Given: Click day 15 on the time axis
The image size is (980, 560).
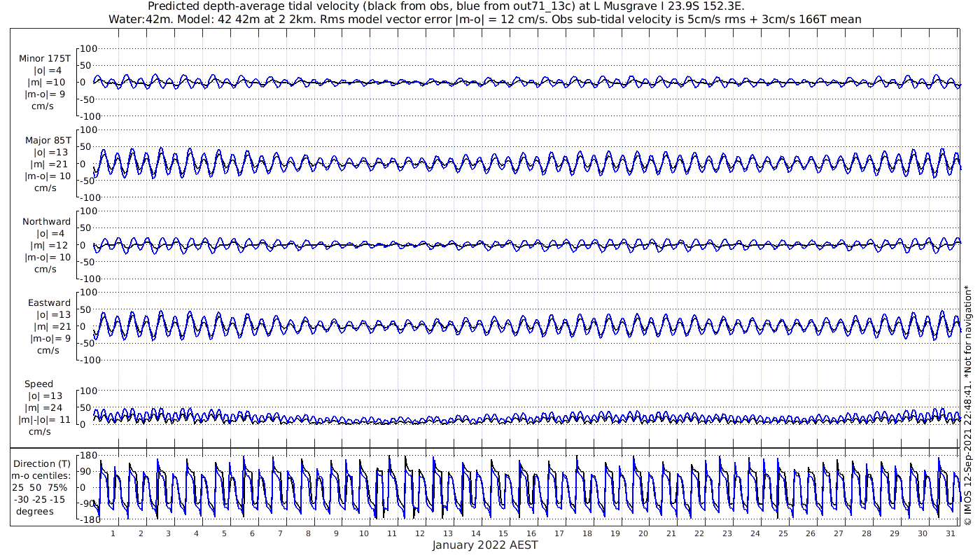Looking at the screenshot, I should tap(503, 533).
